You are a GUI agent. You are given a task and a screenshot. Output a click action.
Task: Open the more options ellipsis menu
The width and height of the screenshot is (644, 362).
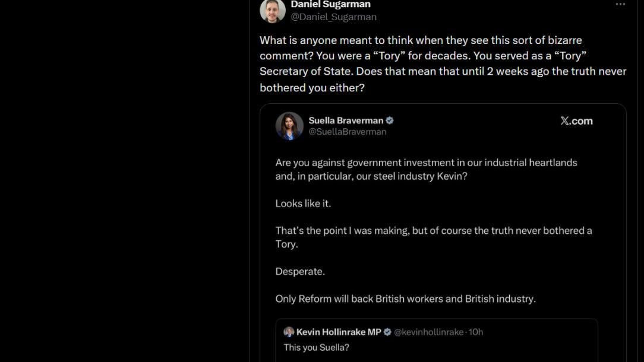tap(620, 4)
